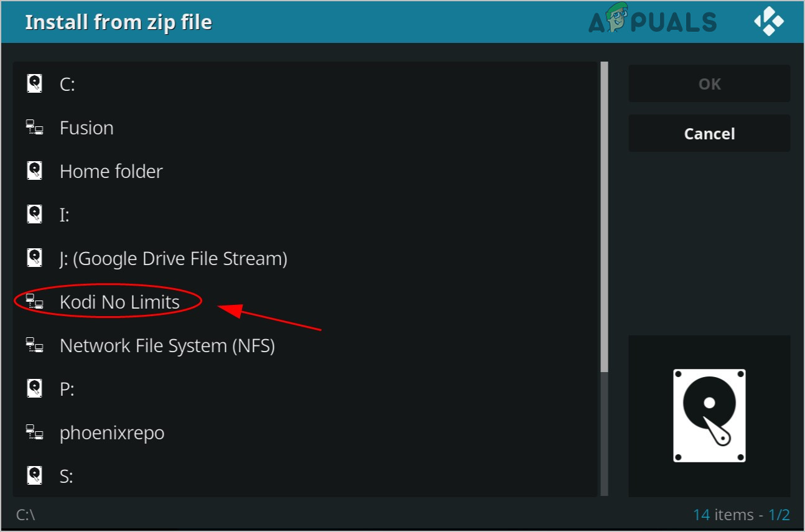Click the large hard disk preview thumbnail

pos(709,416)
